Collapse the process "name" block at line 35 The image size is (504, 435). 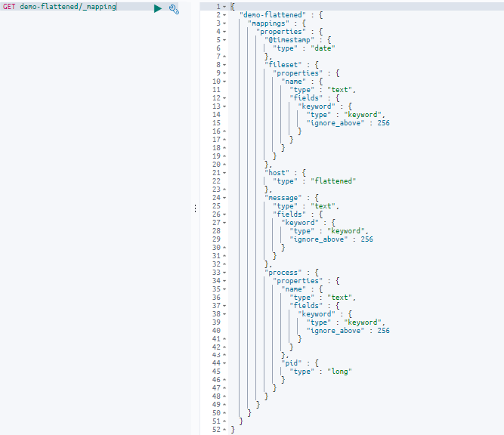coord(224,289)
